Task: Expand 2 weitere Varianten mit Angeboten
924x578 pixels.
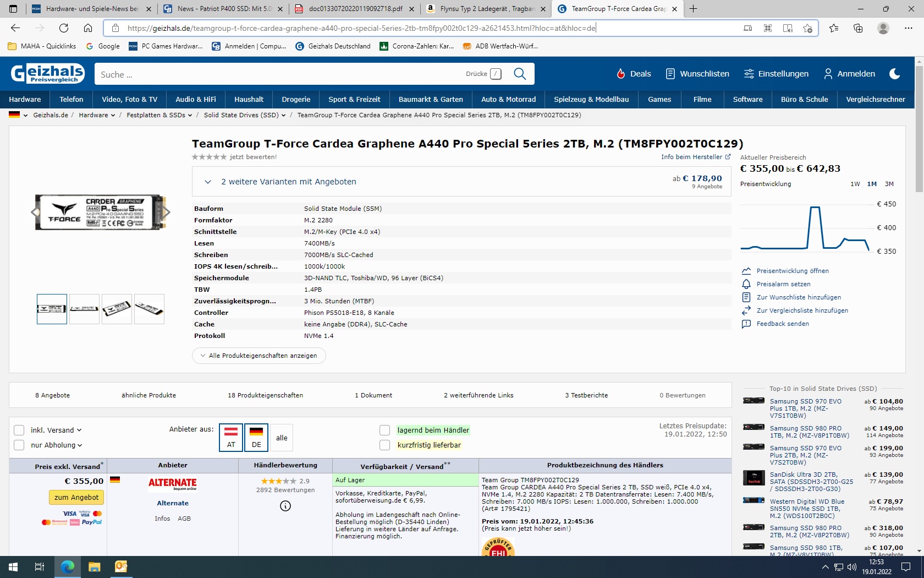Action: [462, 182]
